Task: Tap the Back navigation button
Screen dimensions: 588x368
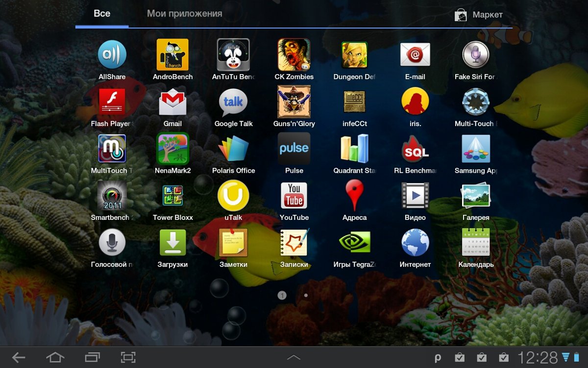Action: click(x=19, y=358)
